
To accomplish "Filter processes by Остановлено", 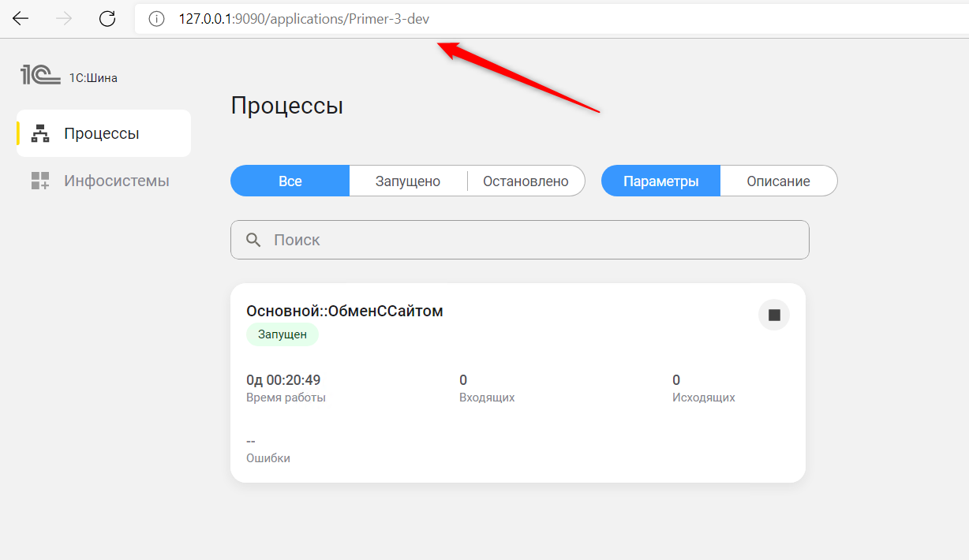I will (x=526, y=181).
